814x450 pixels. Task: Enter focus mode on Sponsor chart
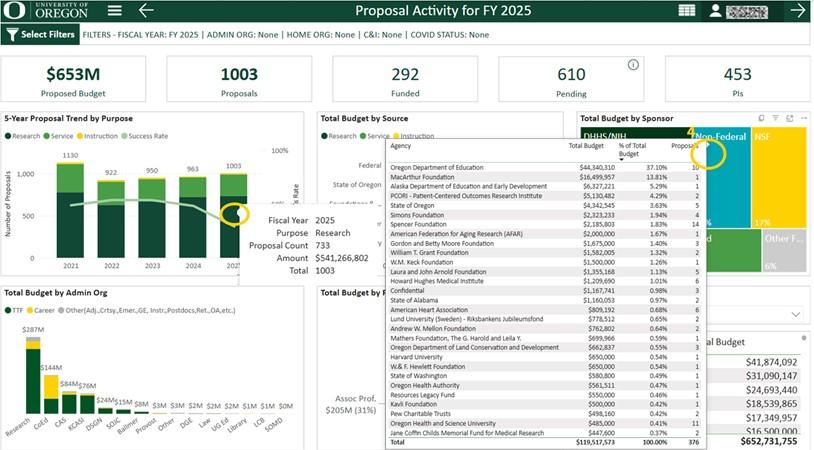(x=790, y=118)
